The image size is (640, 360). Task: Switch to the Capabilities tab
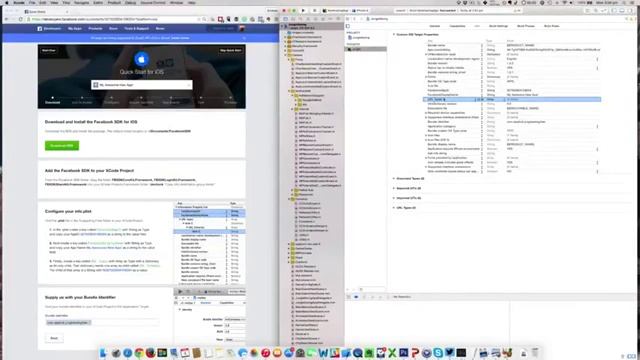click(x=457, y=26)
